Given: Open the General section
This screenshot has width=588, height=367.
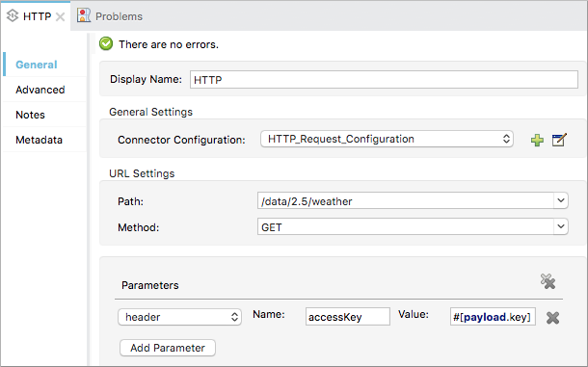Looking at the screenshot, I should (37, 65).
